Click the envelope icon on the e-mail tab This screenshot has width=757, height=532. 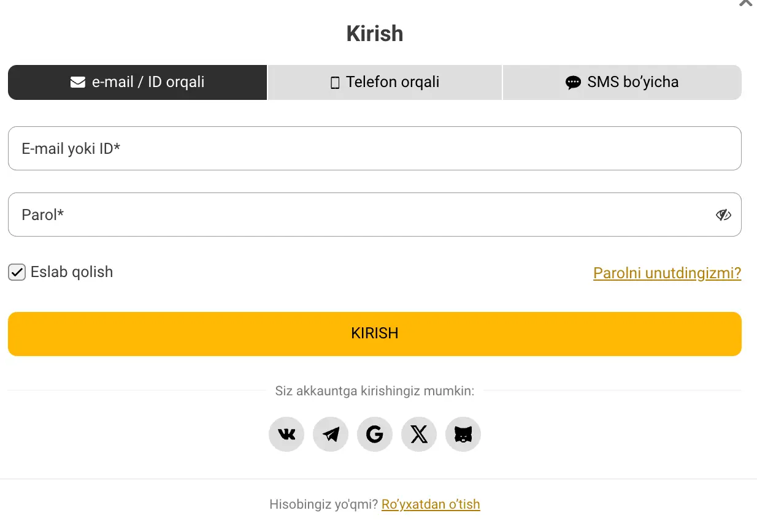point(78,82)
